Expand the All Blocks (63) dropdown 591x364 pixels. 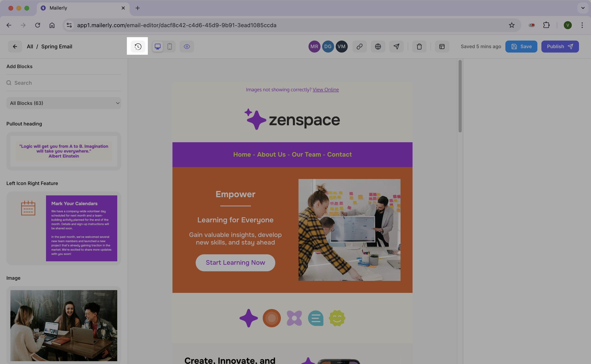[x=64, y=103]
